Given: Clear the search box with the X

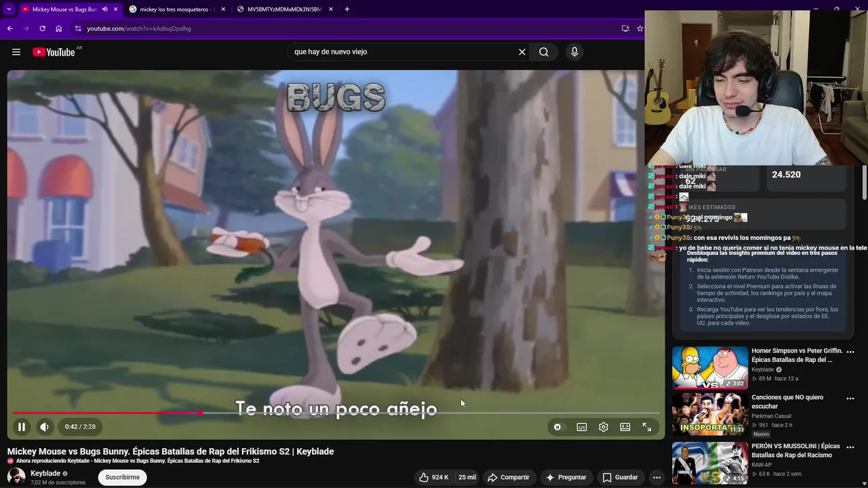Looking at the screenshot, I should click(522, 52).
